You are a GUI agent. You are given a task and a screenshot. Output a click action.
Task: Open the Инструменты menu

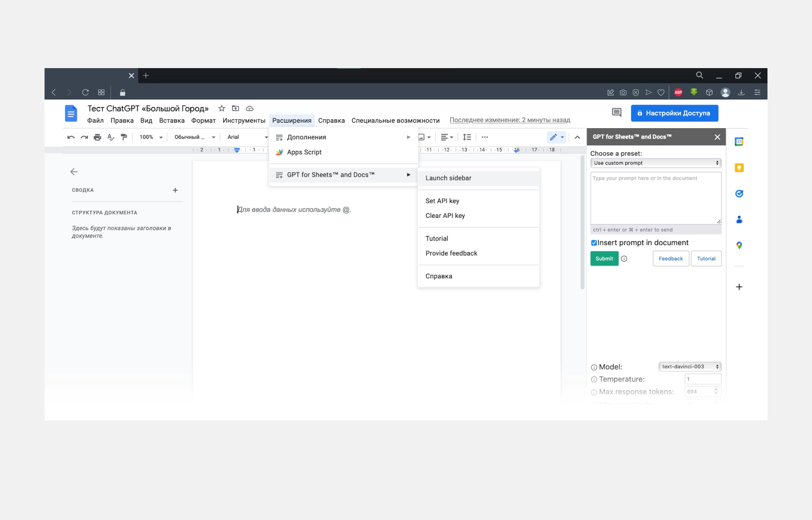coord(244,121)
